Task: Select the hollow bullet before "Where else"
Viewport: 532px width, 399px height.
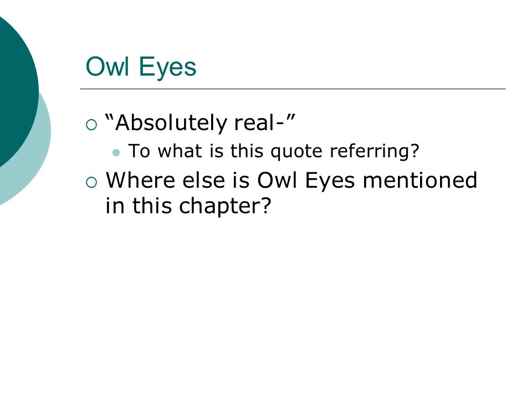Action: click(x=91, y=182)
